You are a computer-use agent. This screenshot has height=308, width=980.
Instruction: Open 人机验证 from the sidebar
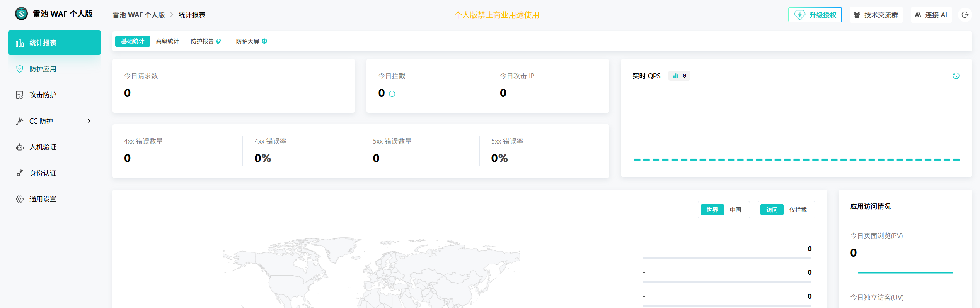[43, 147]
